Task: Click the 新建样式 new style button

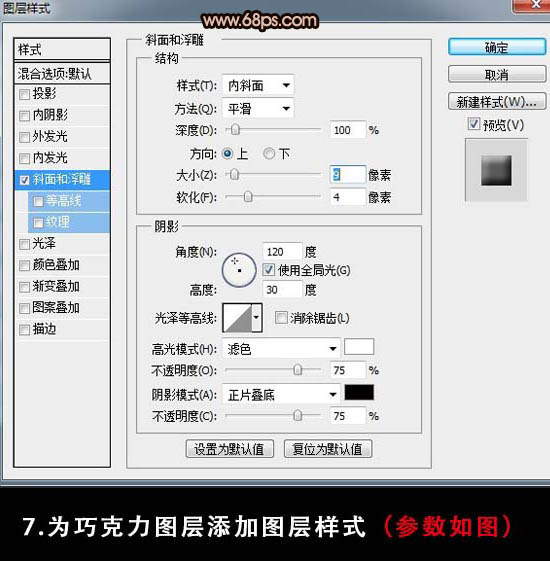Action: 497,102
